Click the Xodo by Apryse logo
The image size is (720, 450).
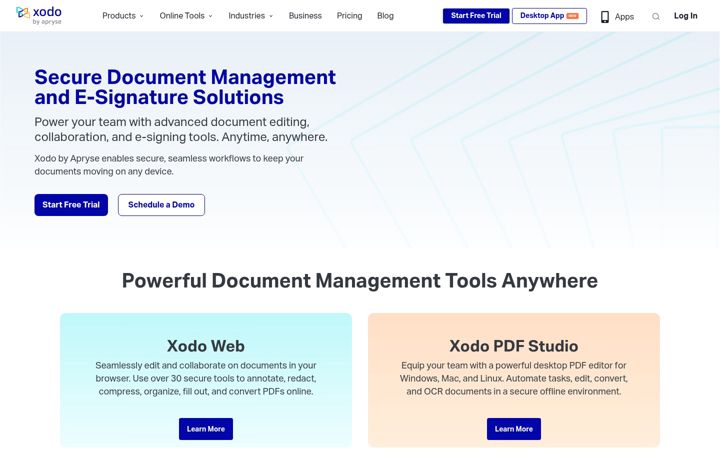pos(39,15)
